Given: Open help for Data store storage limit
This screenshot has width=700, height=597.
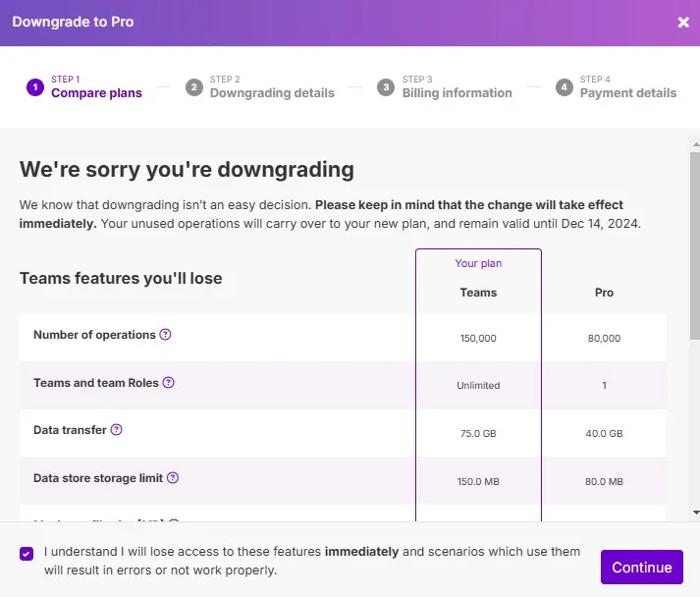Looking at the screenshot, I should (x=173, y=478).
